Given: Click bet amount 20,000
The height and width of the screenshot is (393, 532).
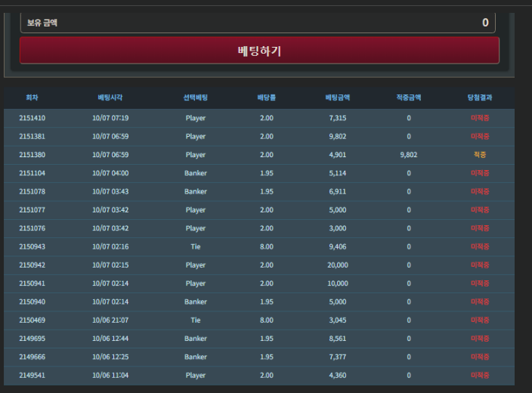Looking at the screenshot, I should click(x=338, y=265).
